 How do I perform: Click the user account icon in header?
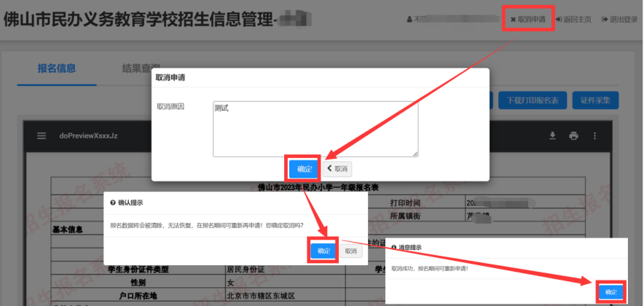(409, 19)
